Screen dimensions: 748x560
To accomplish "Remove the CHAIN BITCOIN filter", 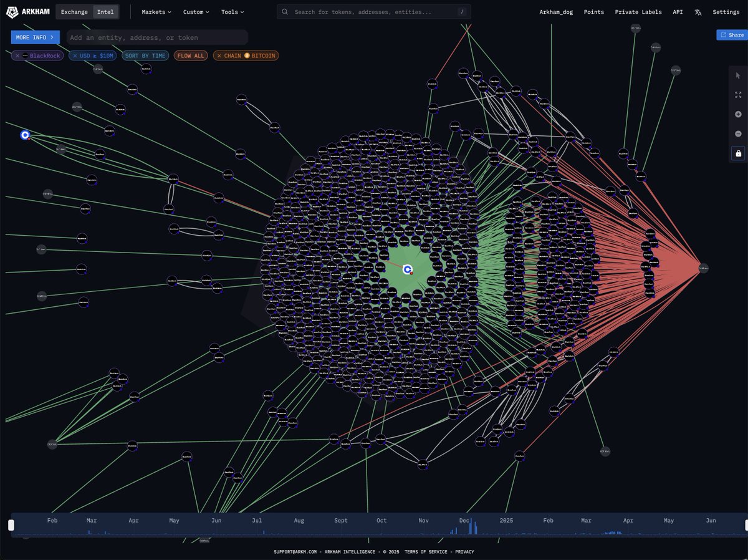I will point(219,56).
